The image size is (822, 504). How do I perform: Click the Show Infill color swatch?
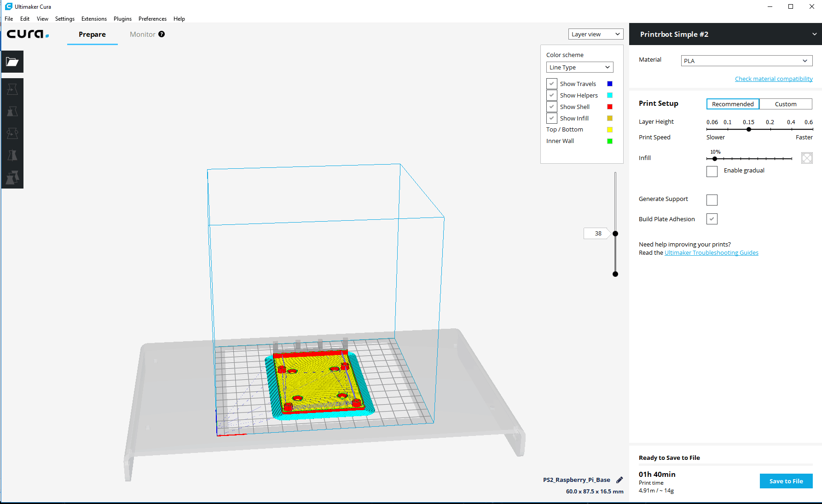point(610,118)
